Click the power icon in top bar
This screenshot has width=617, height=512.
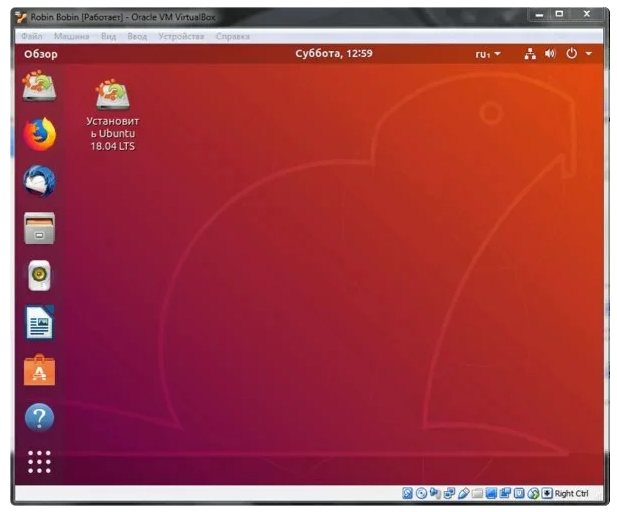(571, 54)
